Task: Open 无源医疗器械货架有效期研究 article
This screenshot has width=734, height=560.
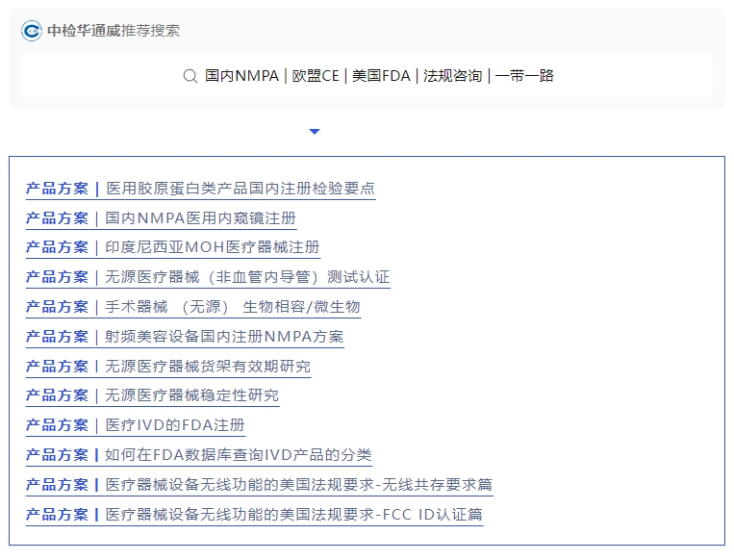Action: click(x=207, y=367)
